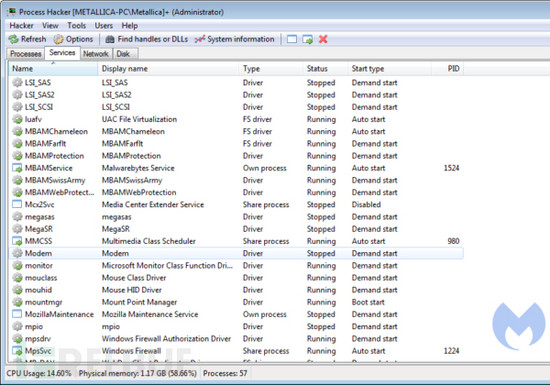Click the mpio gear icon
Viewport: 550px width, 385px height.
tap(17, 326)
